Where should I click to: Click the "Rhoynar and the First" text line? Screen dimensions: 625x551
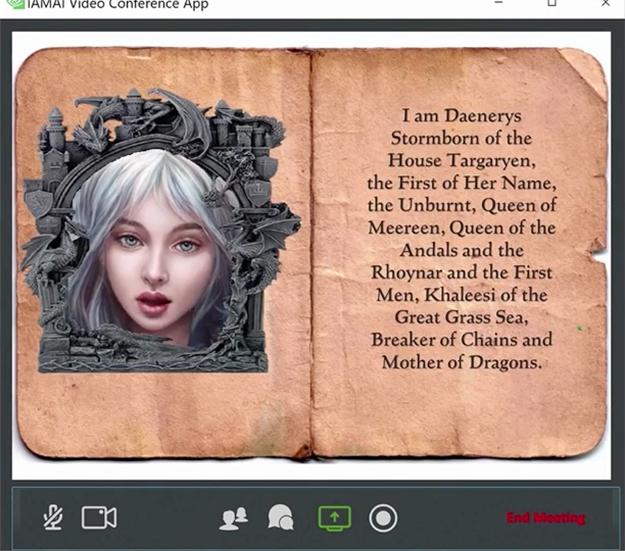(461, 272)
